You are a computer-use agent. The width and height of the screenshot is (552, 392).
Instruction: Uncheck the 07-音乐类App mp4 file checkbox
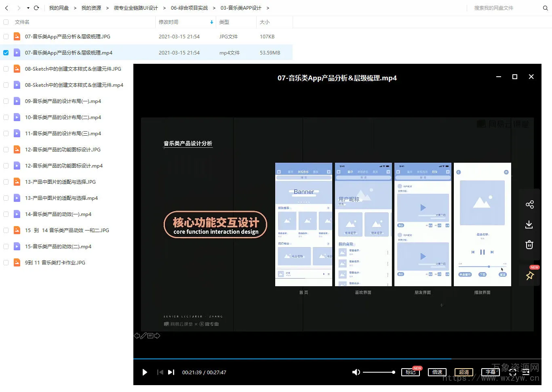pos(6,53)
